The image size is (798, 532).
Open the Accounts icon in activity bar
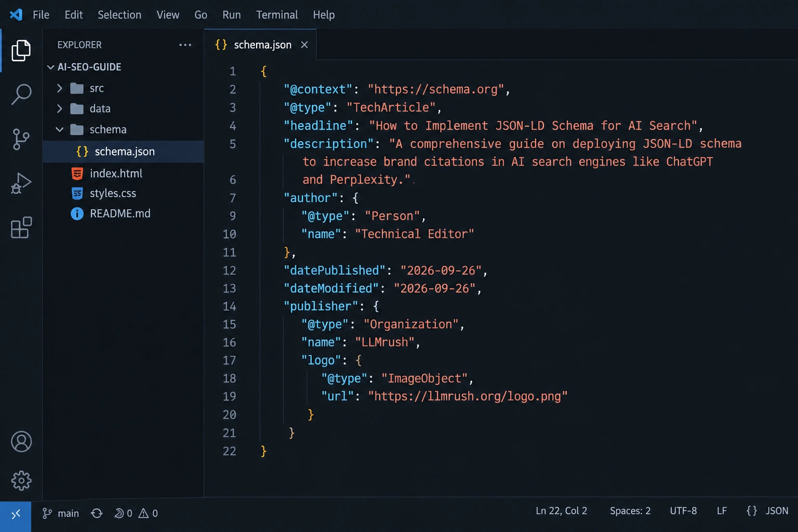(x=21, y=442)
